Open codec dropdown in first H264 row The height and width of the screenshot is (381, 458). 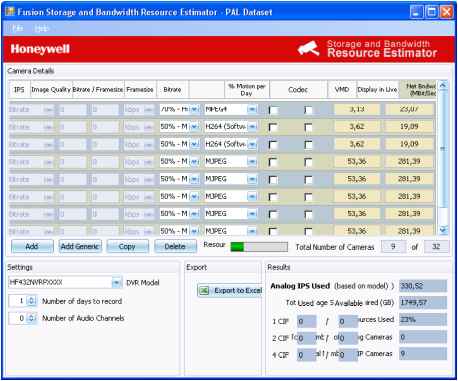[x=252, y=127]
